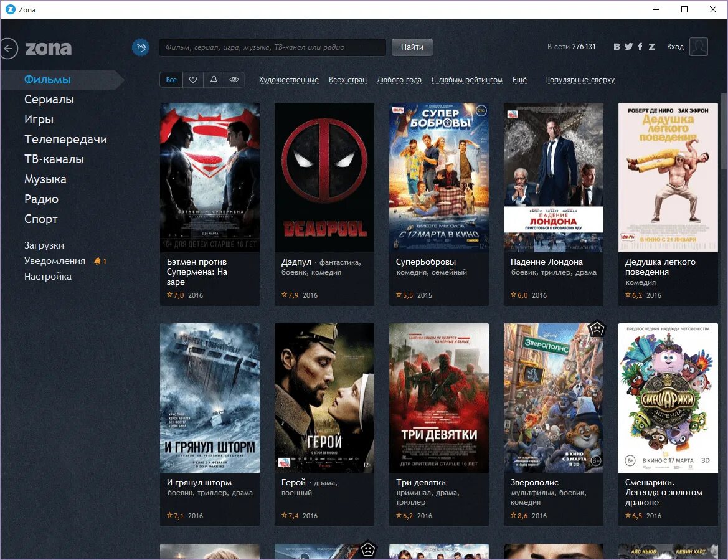Open Настройка page
Viewport: 728px width, 560px height.
coord(48,277)
